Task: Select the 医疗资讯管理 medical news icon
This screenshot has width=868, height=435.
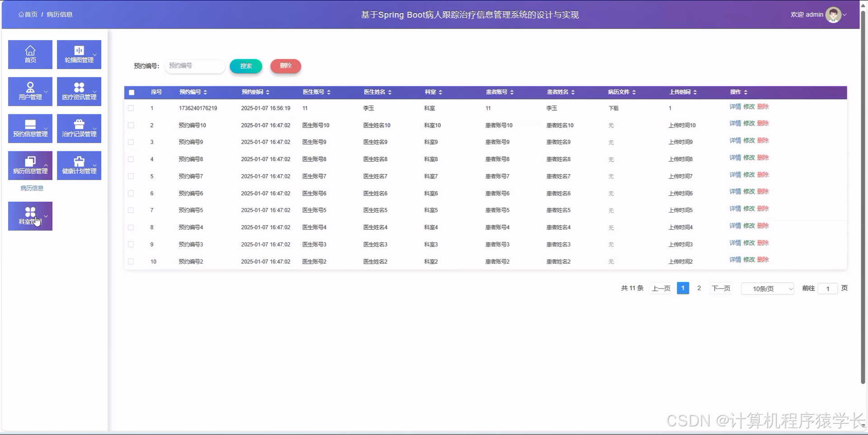Action: (x=79, y=91)
